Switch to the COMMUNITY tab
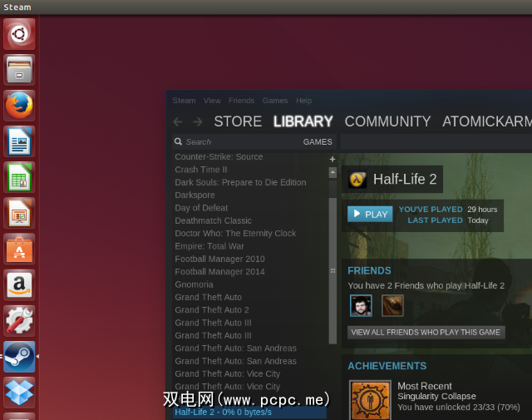This screenshot has height=420, width=532. (387, 121)
